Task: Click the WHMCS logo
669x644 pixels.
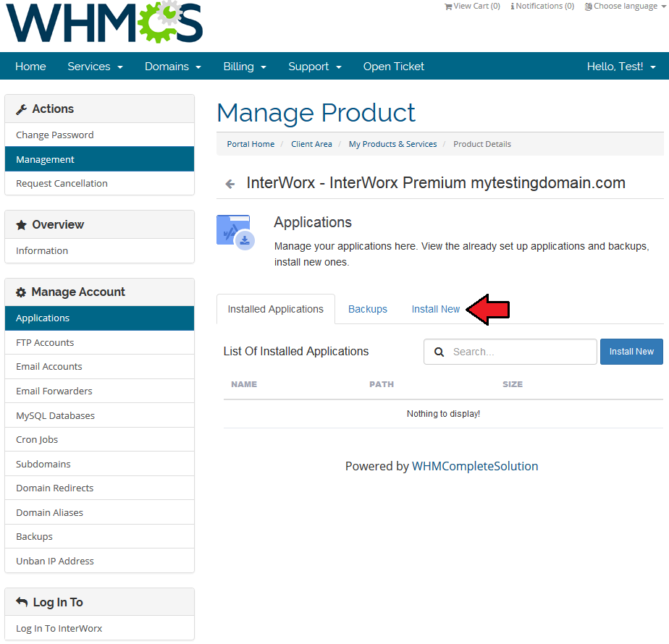Action: point(104,22)
